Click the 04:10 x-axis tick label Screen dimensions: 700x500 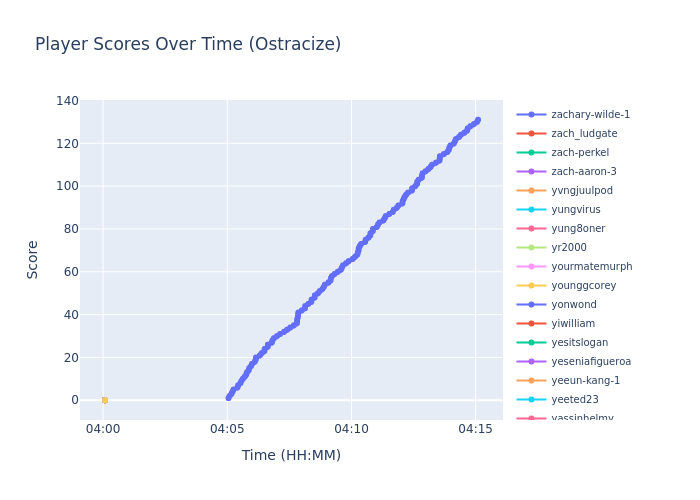[351, 429]
